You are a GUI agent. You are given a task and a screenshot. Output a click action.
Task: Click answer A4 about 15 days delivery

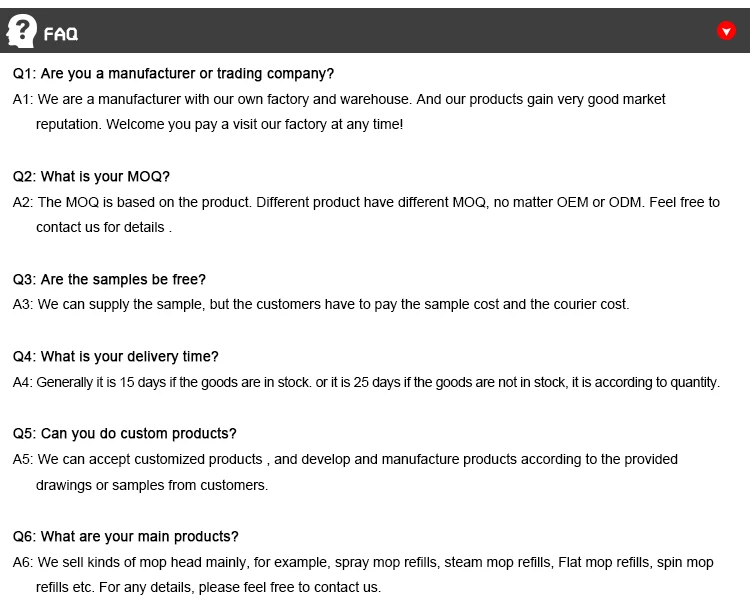point(366,382)
